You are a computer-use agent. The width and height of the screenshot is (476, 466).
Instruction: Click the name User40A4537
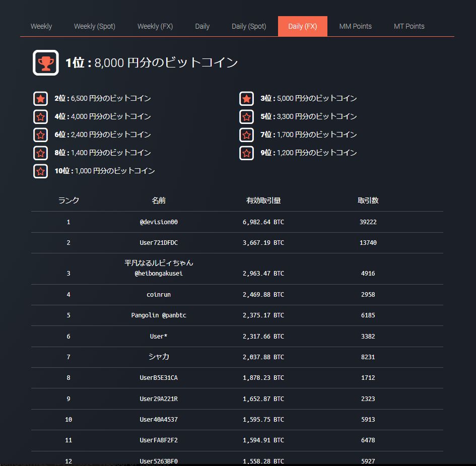159,420
